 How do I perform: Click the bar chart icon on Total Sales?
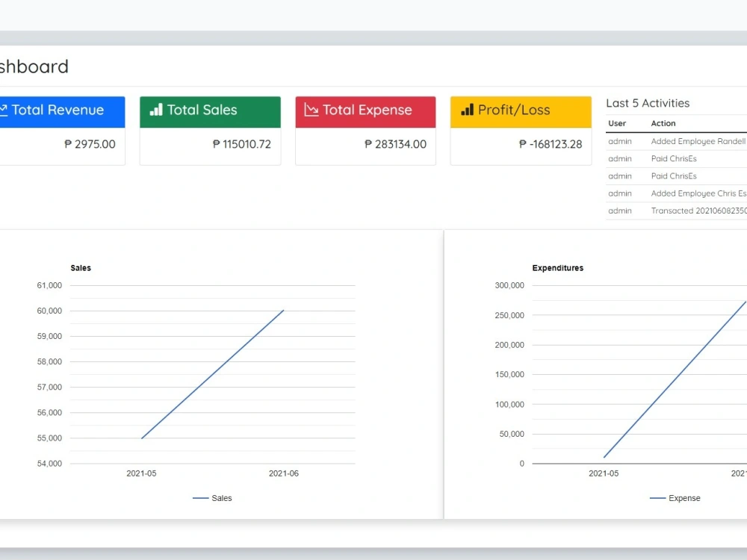point(156,110)
